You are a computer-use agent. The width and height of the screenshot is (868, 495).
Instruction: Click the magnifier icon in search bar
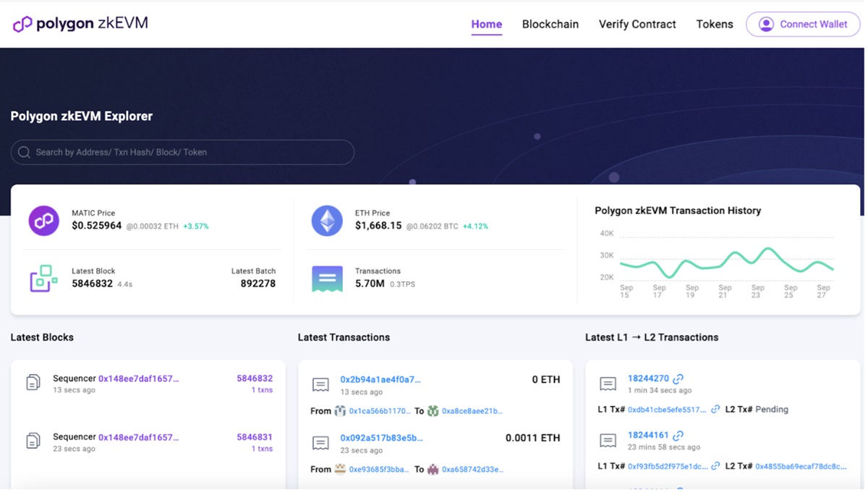click(x=24, y=152)
